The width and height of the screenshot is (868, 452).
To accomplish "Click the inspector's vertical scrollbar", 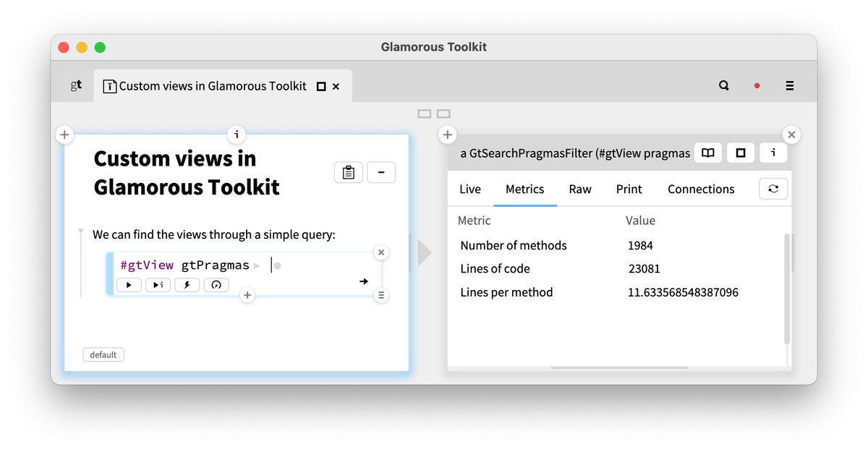I will click(787, 289).
